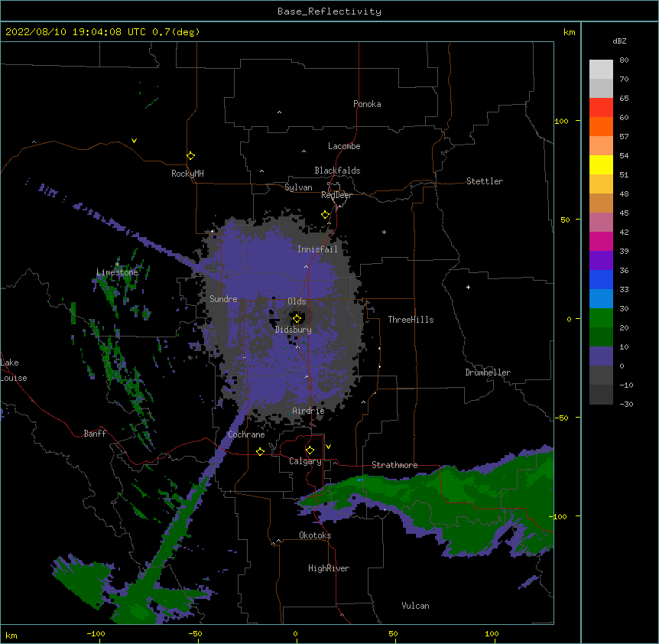The image size is (659, 644).
Task: Click the RockyMH label
Action: [x=187, y=174]
